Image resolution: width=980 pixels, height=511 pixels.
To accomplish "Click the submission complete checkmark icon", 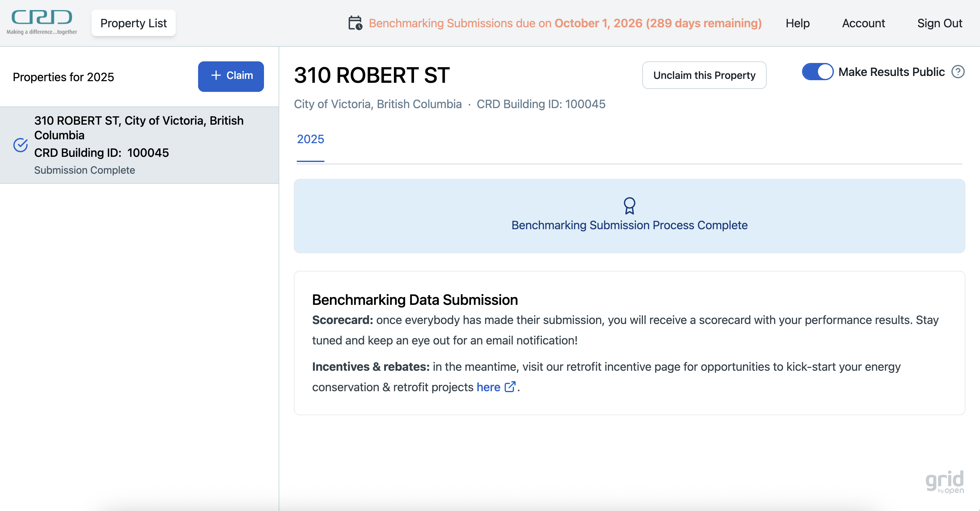I will tap(20, 145).
